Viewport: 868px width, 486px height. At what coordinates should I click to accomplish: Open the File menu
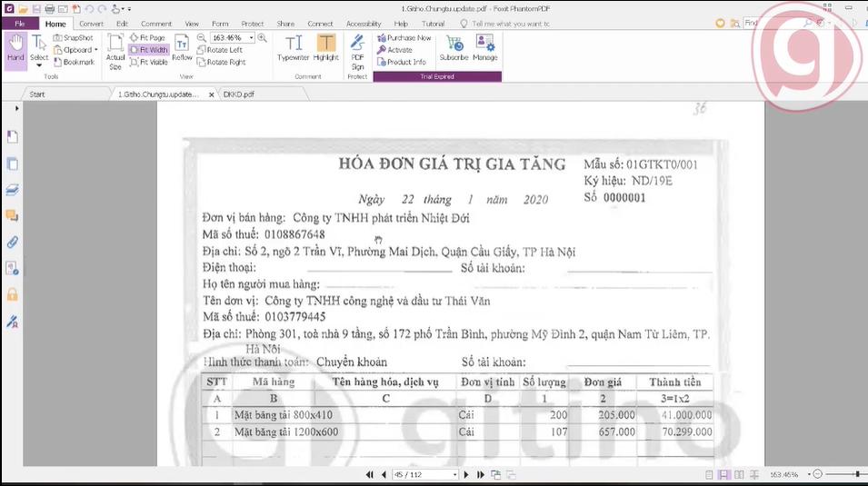coord(20,24)
